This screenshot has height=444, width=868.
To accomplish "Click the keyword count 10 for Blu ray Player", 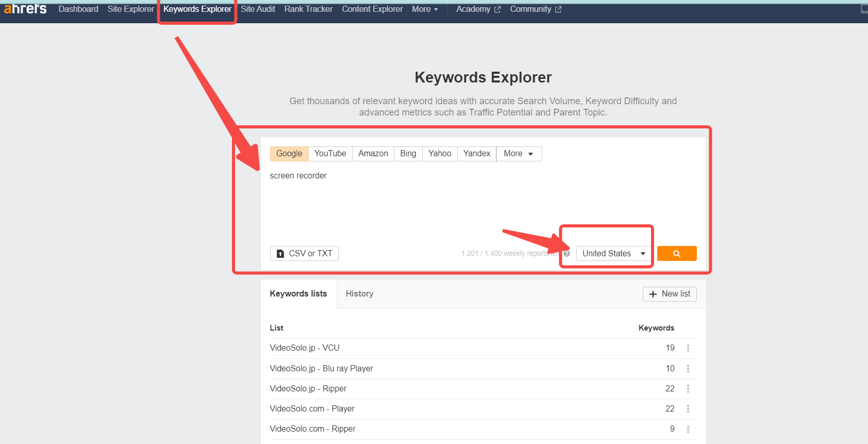I will pyautogui.click(x=670, y=369).
